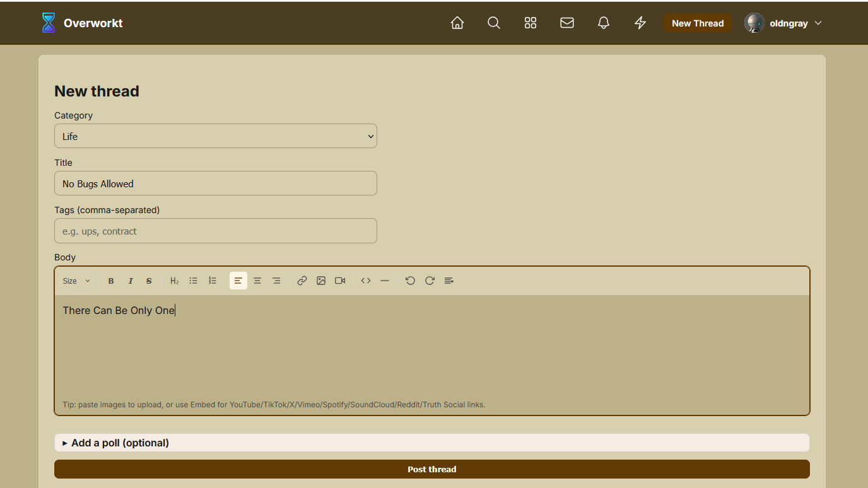The image size is (868, 488).
Task: Insert a code block
Action: click(x=366, y=281)
